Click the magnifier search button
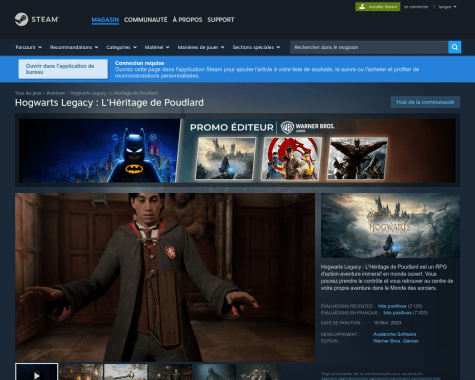The image size is (475, 380). tap(455, 47)
